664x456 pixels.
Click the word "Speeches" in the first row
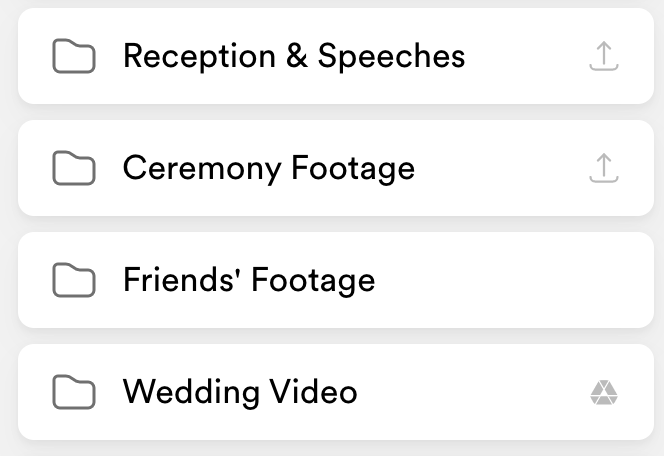391,57
